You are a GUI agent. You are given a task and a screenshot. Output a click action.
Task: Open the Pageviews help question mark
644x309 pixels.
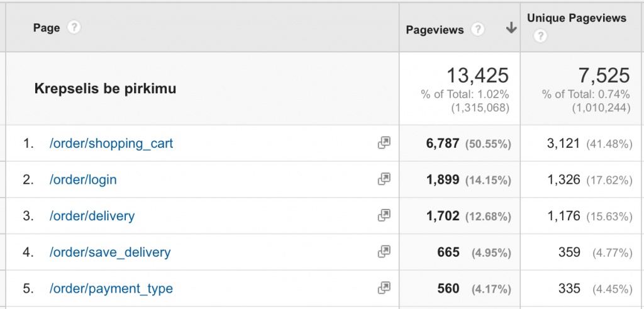[x=479, y=29]
